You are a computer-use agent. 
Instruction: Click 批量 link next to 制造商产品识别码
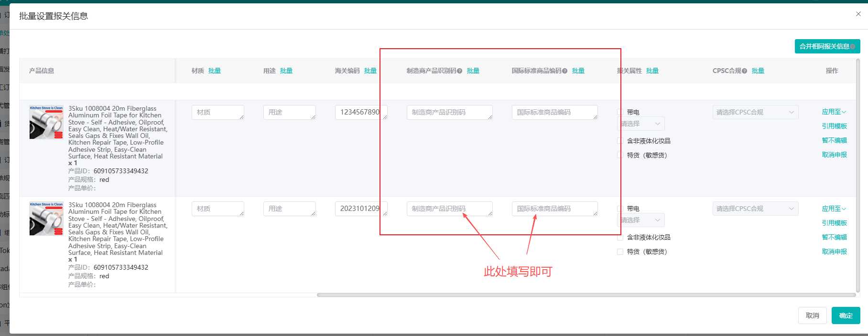(473, 71)
